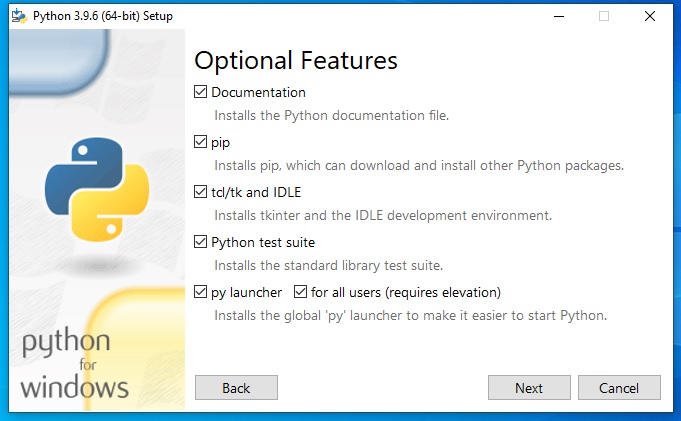The height and width of the screenshot is (421, 681).
Task: Click the global 'py' launcher description text
Action: coord(411,315)
